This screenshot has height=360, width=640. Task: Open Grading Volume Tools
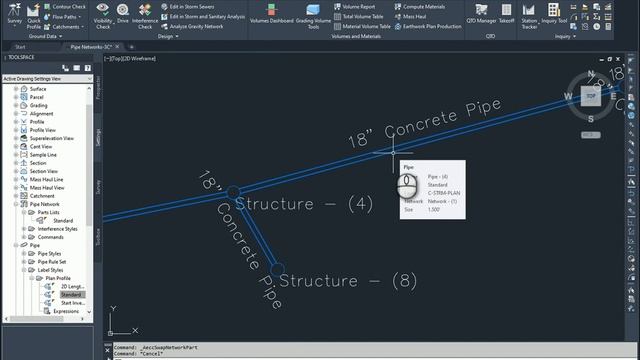(313, 16)
